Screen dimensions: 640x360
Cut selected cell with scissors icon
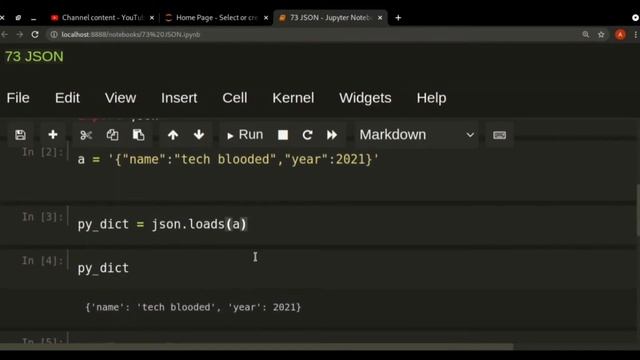[86, 135]
